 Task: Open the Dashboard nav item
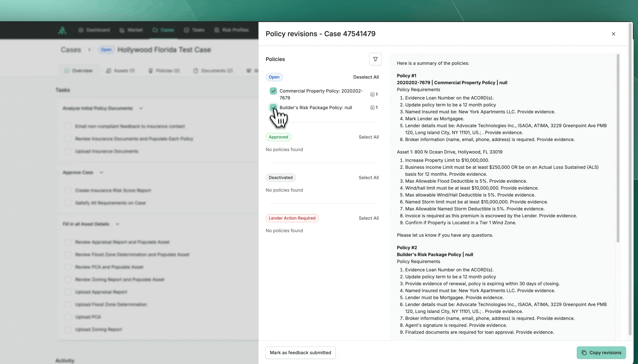click(94, 30)
